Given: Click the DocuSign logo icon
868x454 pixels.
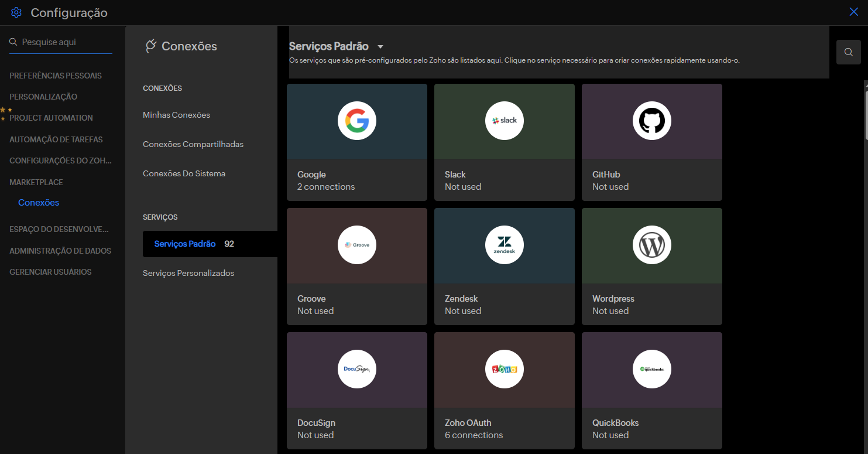Looking at the screenshot, I should 357,369.
